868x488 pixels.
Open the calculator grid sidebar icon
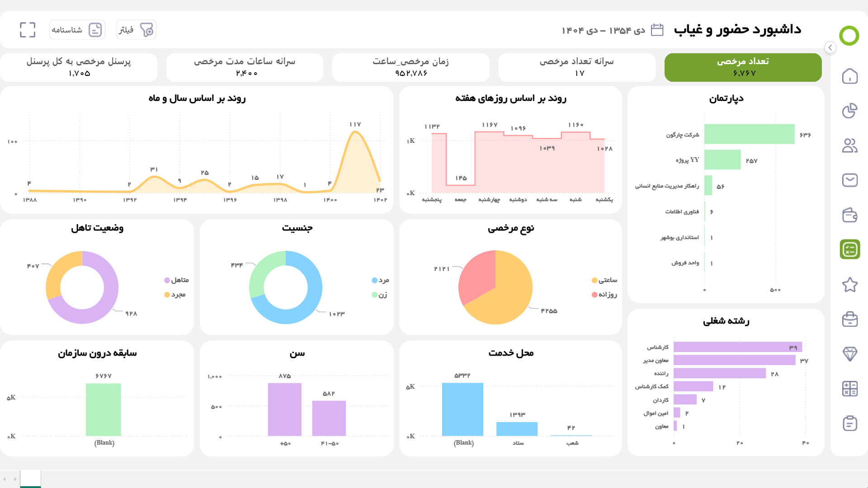849,389
